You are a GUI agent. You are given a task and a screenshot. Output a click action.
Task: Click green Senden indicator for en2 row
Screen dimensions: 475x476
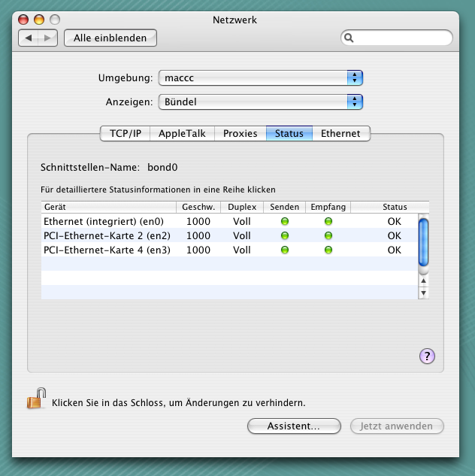coord(285,235)
